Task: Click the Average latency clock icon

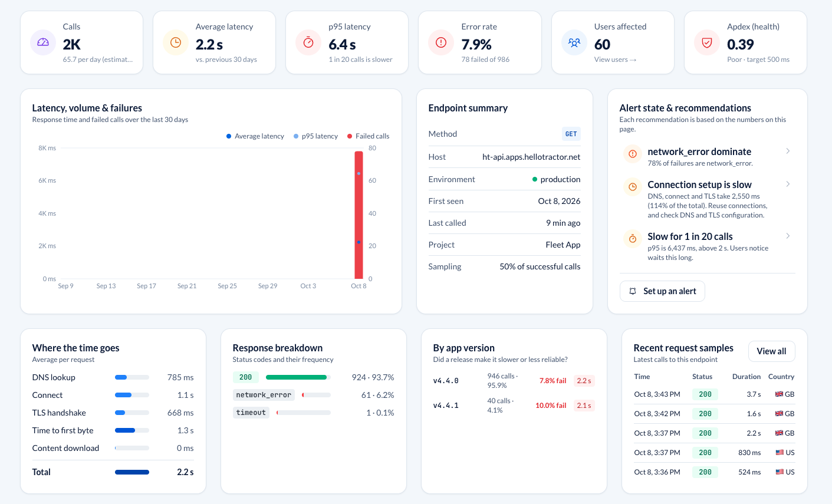Action: coord(176,42)
